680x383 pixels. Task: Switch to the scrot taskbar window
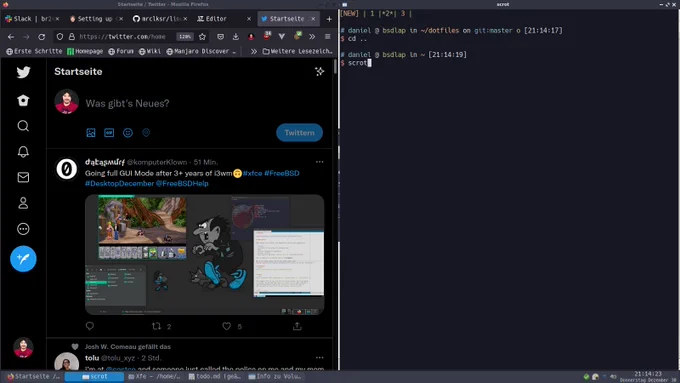(94, 376)
